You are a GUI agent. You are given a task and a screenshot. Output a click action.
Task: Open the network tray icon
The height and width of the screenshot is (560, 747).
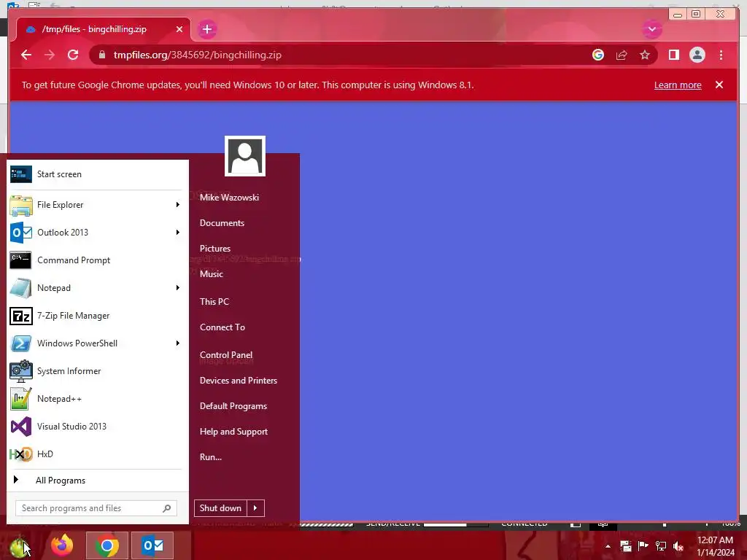click(x=661, y=546)
